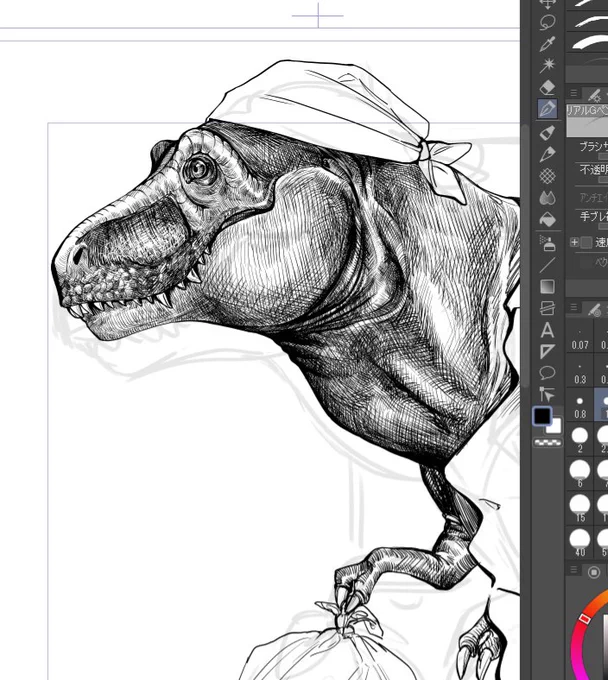Select the thickest brush stroke preset
The width and height of the screenshot is (608, 680).
(x=587, y=42)
